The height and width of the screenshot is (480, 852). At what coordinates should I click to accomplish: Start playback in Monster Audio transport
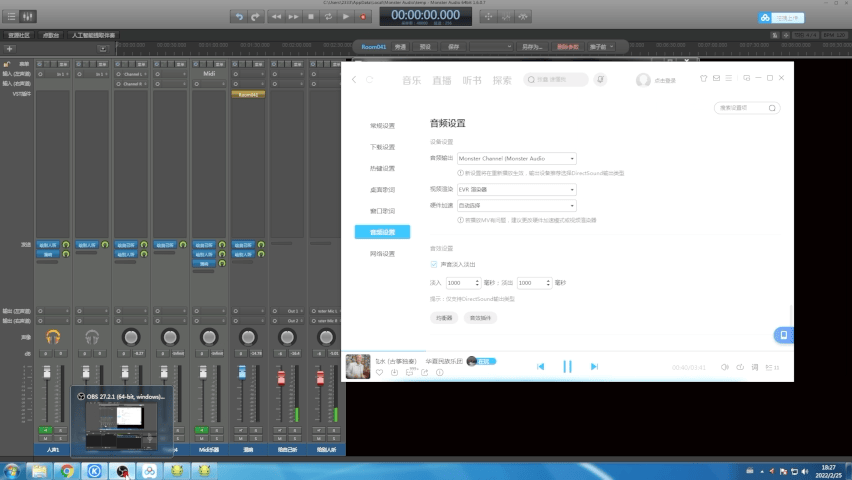tap(346, 17)
